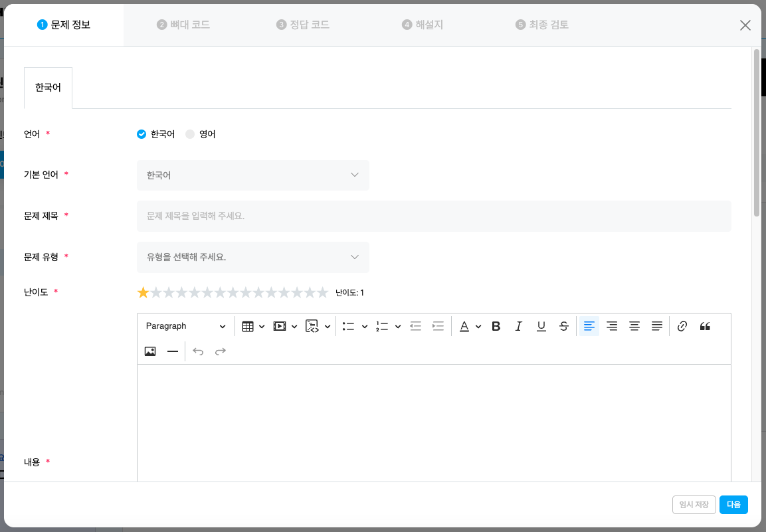Viewport: 766px width, 532px height.
Task: Expand numbered list style arrow
Action: (x=398, y=326)
